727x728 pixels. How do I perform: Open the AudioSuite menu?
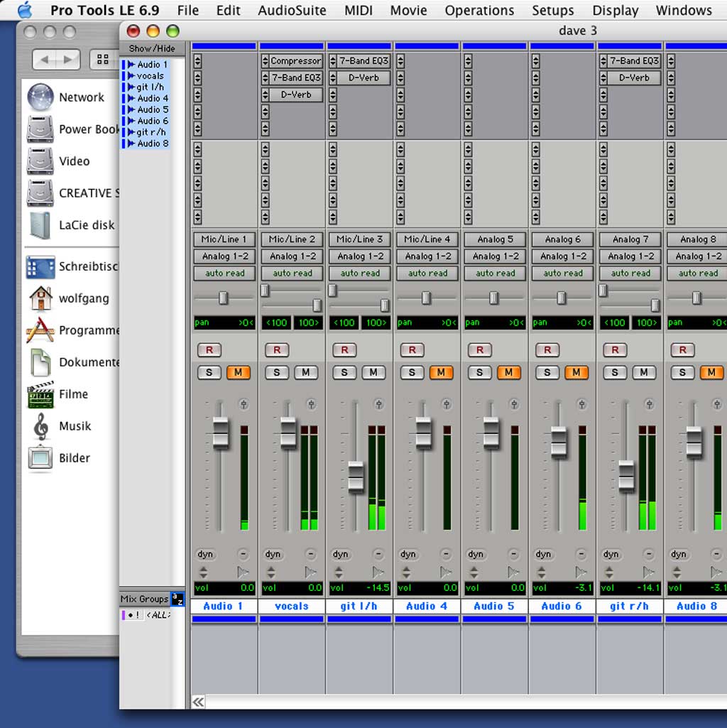pyautogui.click(x=292, y=10)
